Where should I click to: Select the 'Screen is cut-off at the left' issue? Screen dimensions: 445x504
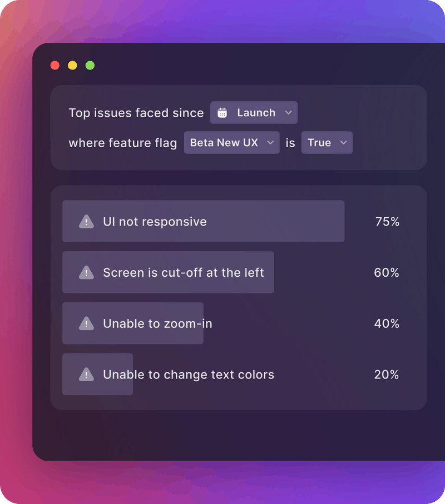168,272
